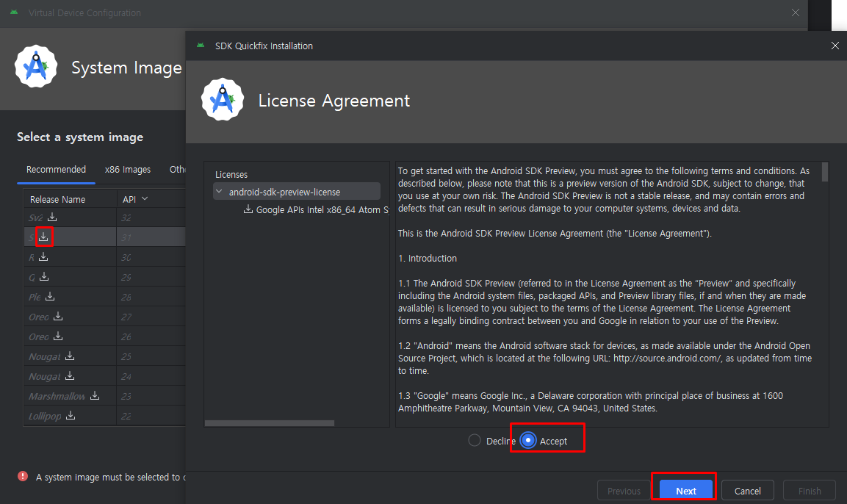
Task: Select the Pie row
Action: (104, 297)
